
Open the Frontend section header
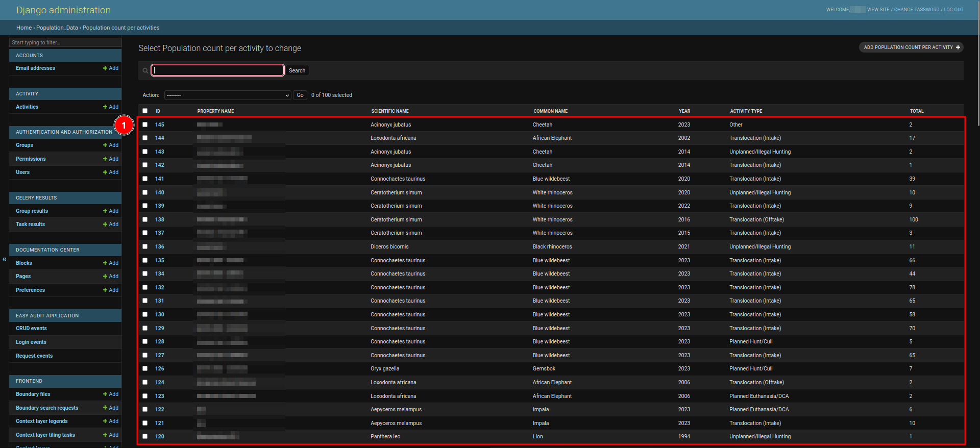[29, 381]
